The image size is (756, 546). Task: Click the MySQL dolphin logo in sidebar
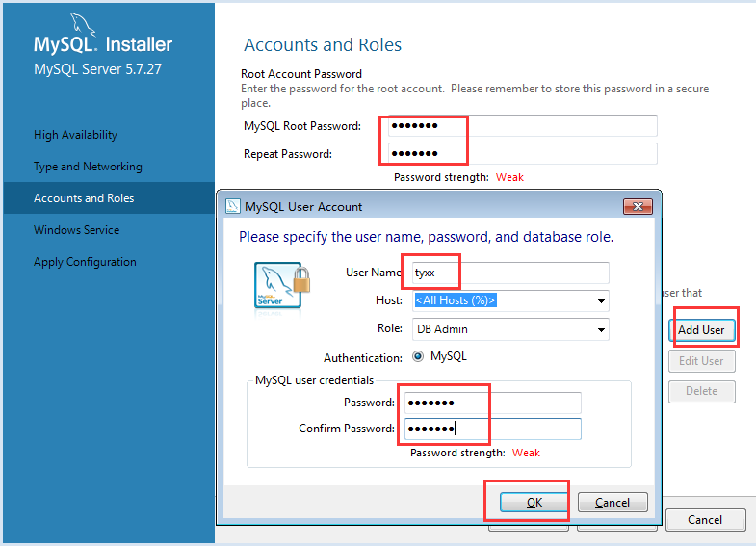(x=84, y=24)
